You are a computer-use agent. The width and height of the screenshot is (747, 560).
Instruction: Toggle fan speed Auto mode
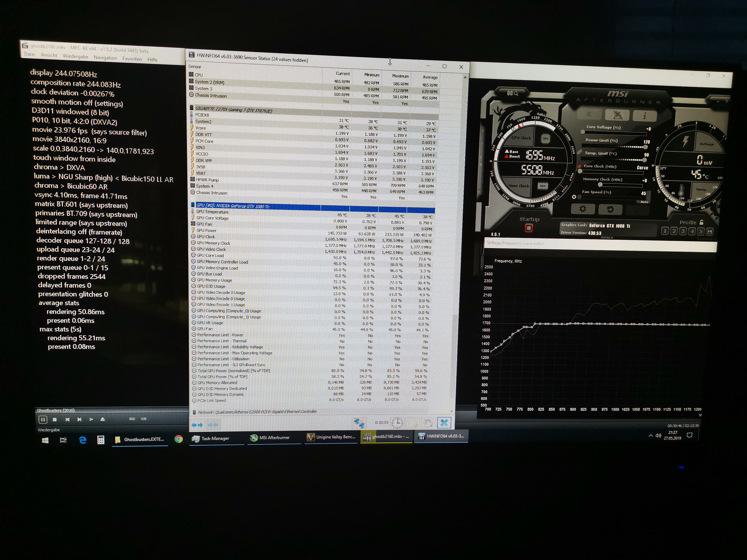point(644,202)
